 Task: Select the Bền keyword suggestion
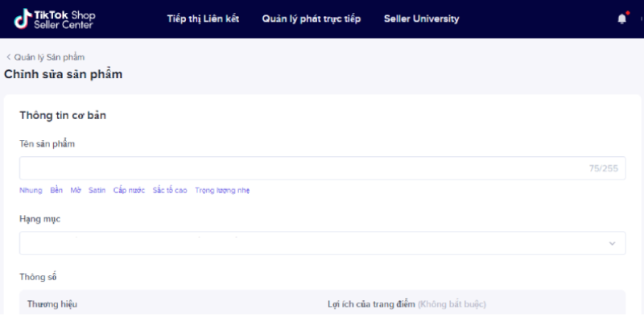point(56,190)
